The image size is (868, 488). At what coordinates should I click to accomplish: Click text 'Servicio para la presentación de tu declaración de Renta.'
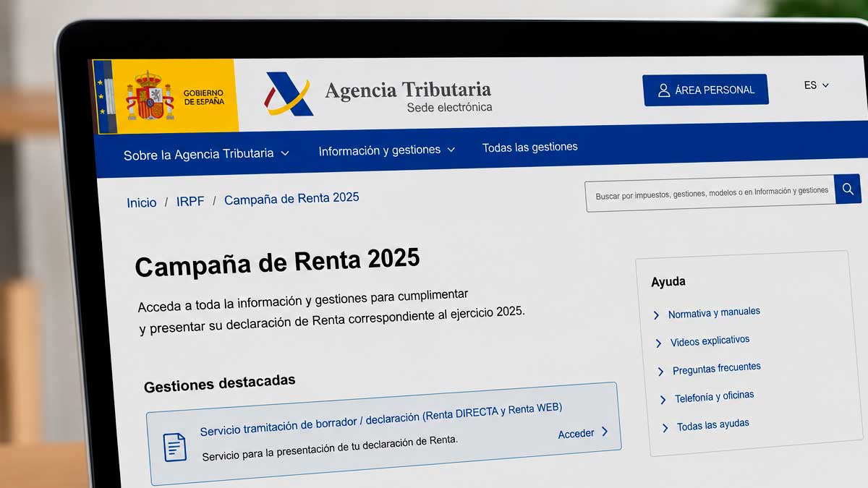click(330, 448)
